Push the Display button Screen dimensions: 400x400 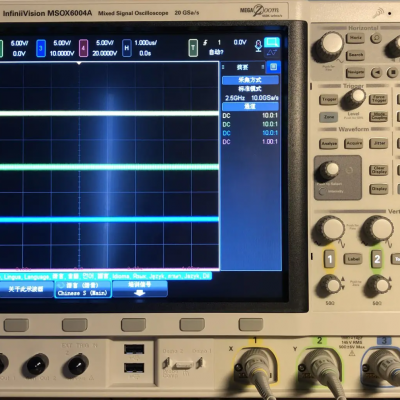(379, 189)
